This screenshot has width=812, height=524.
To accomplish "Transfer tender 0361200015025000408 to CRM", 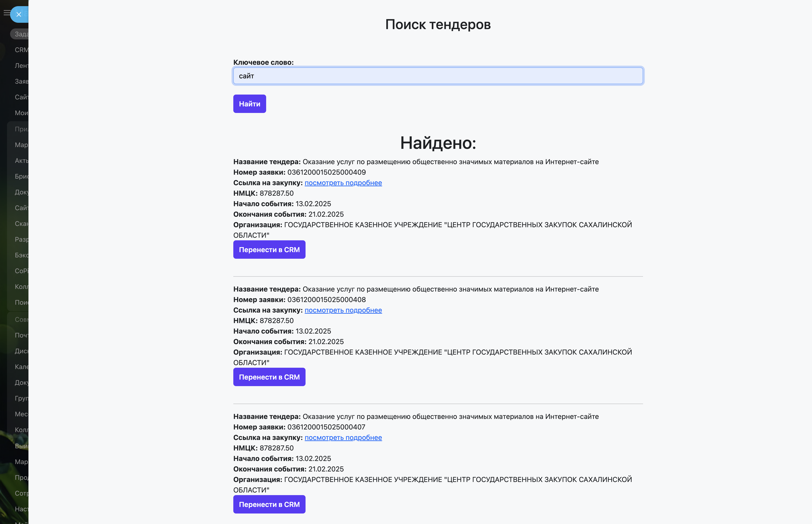I will tap(269, 377).
